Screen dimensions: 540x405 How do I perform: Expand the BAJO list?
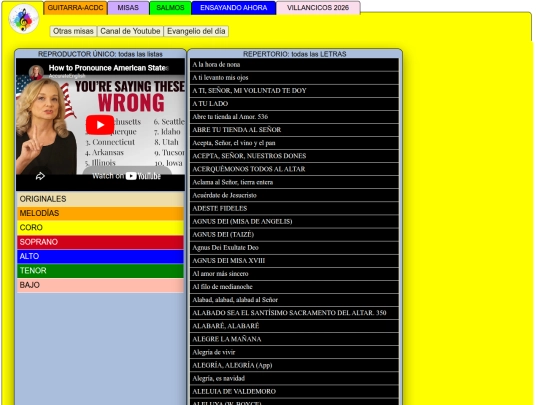100,285
